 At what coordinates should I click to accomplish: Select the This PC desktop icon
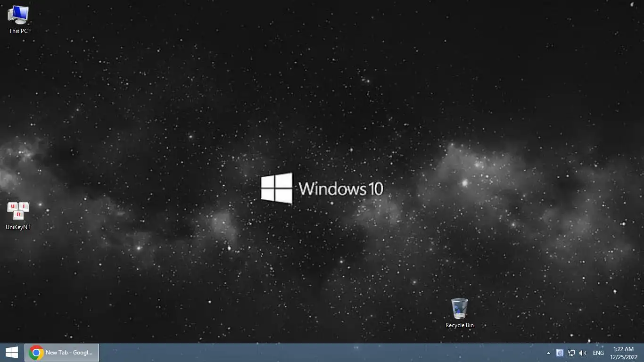(x=18, y=19)
